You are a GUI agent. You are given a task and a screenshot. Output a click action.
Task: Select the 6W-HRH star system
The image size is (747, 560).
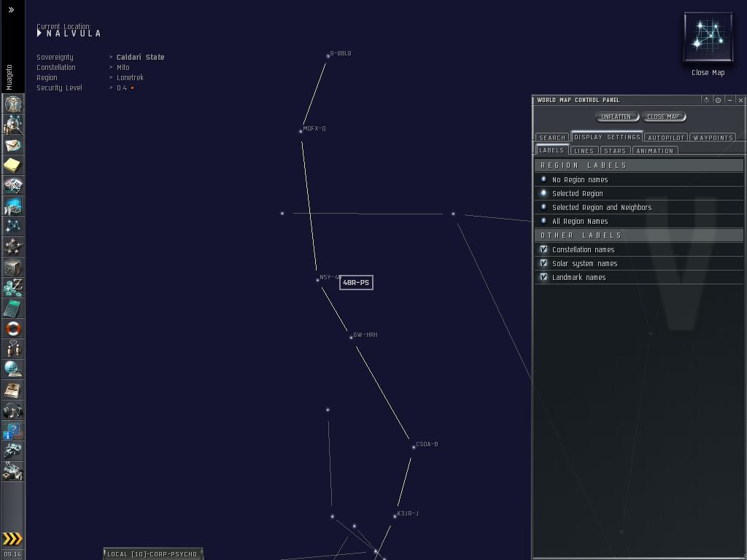coord(351,337)
